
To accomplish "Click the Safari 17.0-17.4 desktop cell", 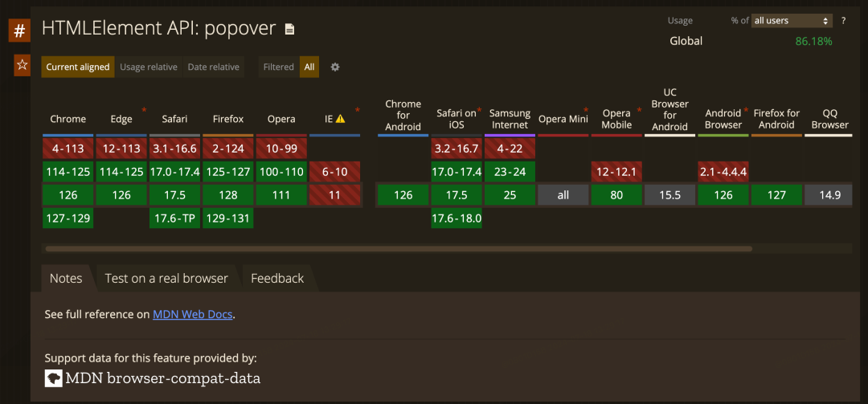I will (174, 172).
